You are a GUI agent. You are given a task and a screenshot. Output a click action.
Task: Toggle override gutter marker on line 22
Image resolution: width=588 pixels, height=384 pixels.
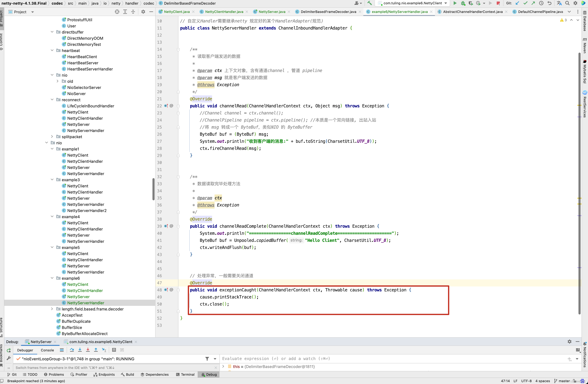166,106
